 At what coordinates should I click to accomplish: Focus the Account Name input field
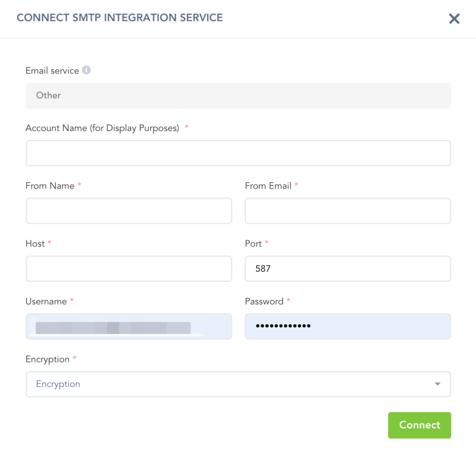pos(238,153)
